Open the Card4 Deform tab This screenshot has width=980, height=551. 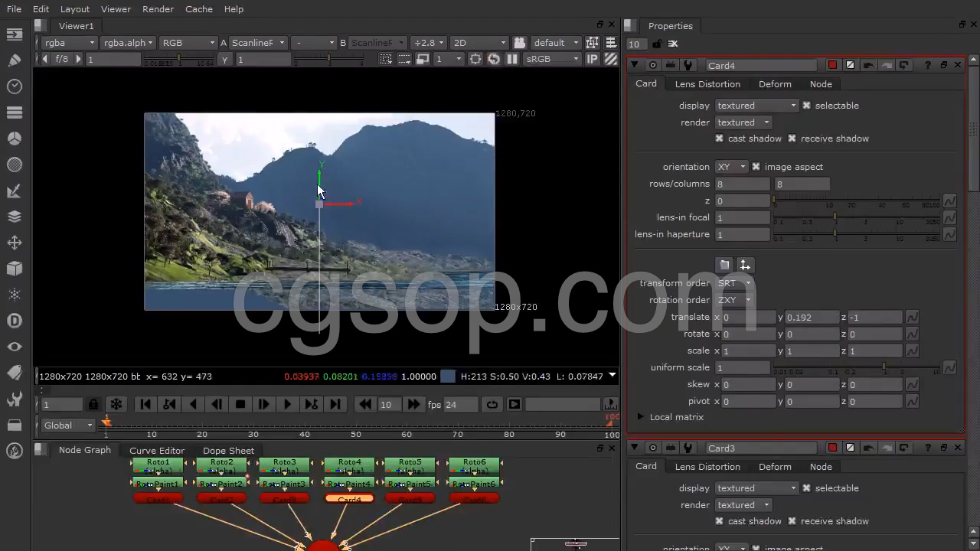coord(775,84)
